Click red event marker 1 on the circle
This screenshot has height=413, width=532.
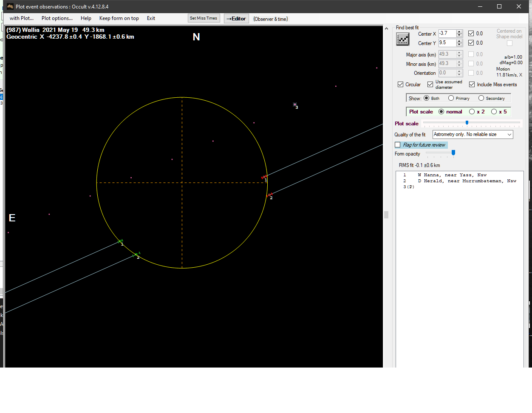point(264,177)
